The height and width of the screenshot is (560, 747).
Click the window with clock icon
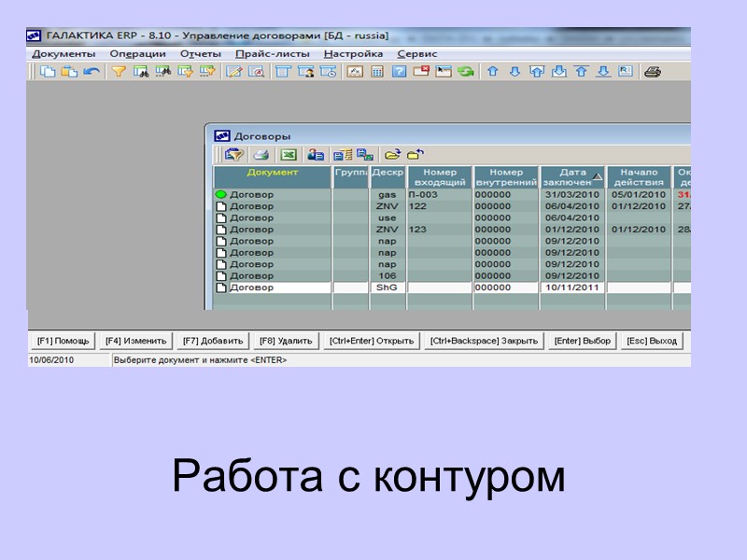(329, 72)
